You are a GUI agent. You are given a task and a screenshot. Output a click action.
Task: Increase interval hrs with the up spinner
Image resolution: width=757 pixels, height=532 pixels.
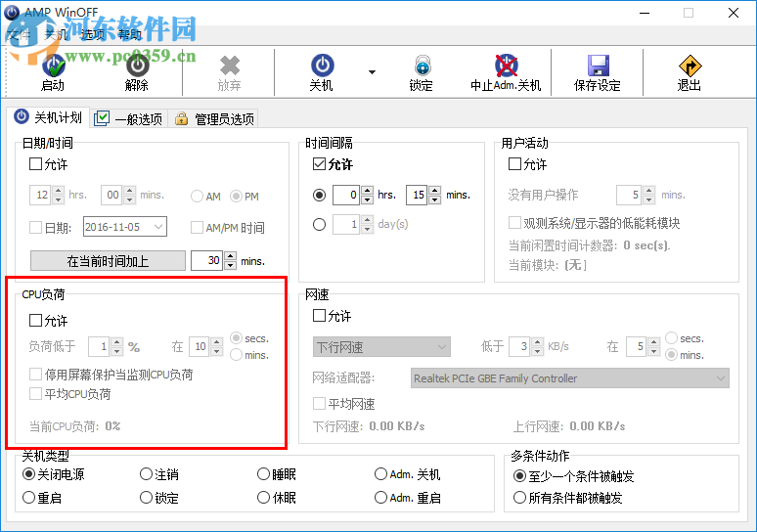[x=367, y=191]
